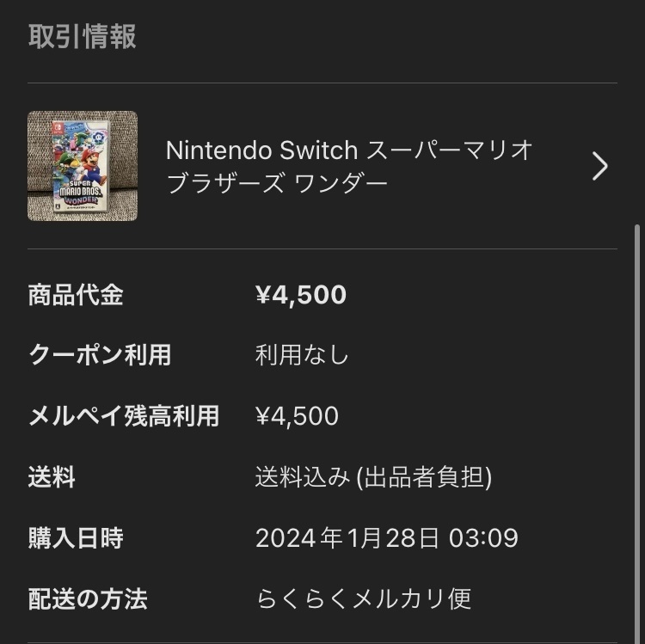Click the divider line under the product row
645x644 pixels.
tap(322, 248)
